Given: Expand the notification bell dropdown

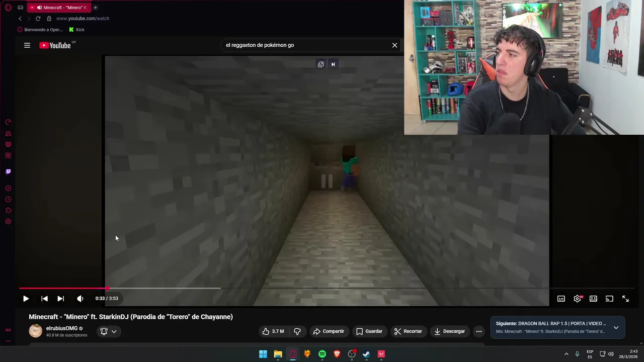Looking at the screenshot, I should [109, 331].
